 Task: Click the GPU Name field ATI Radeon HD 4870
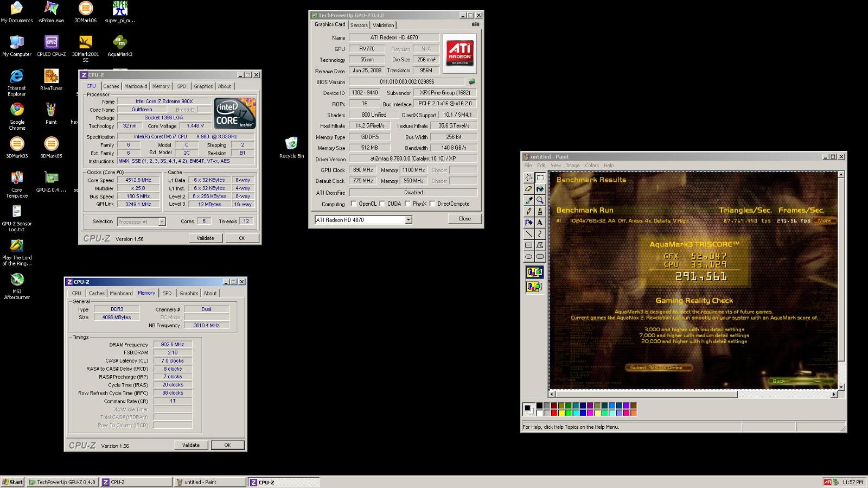pos(394,37)
